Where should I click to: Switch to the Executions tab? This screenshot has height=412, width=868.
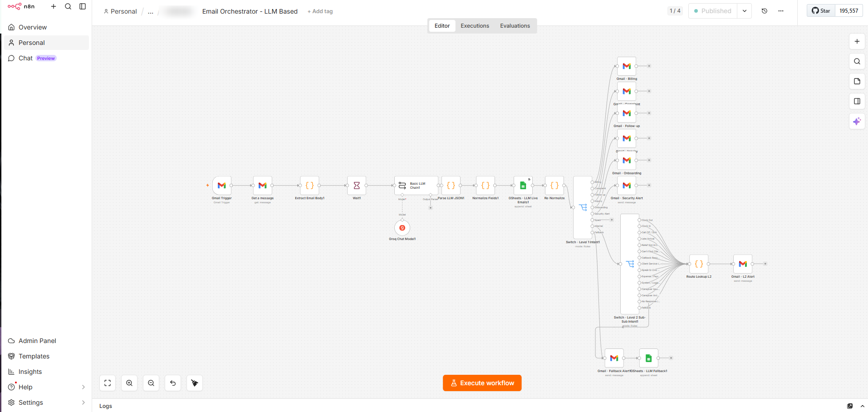(475, 26)
